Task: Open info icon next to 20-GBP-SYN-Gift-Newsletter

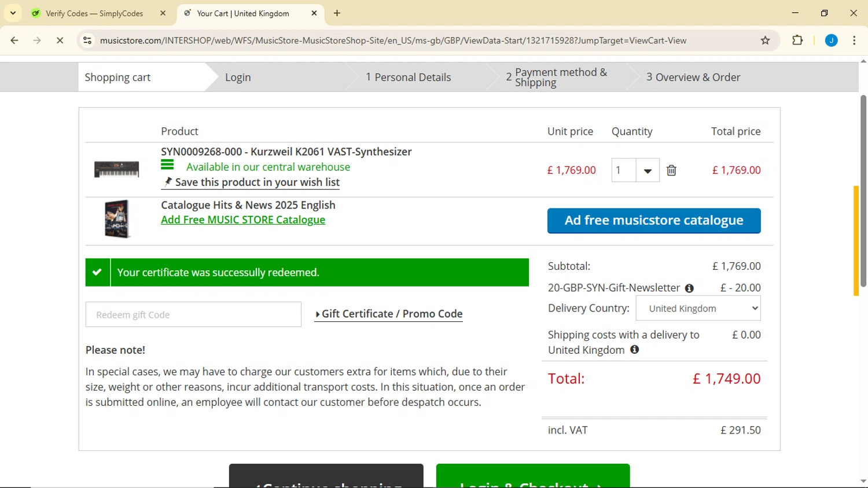Action: tap(689, 288)
